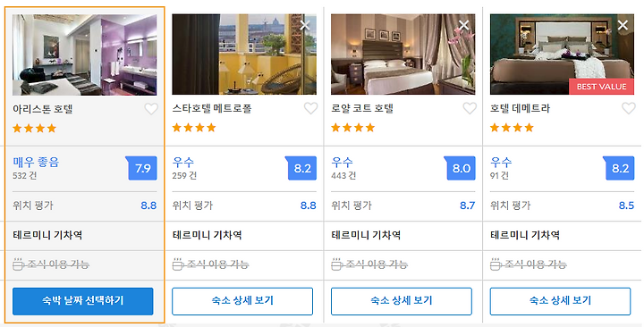Remove 스타호텔 메트로폴 with its X icon
Screen dimensions: 644x327
tap(305, 25)
